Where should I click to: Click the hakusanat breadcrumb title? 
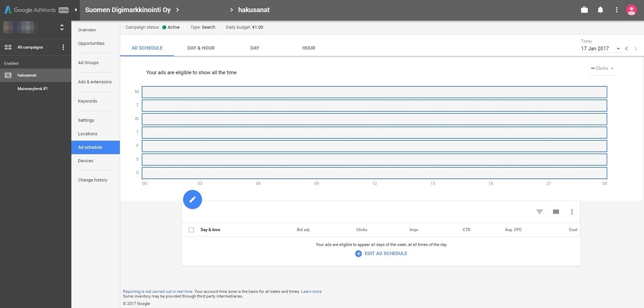pos(254,10)
